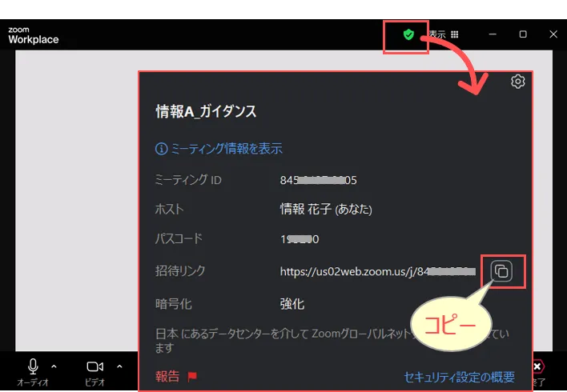Open settings gear in meeting info panel
567x392 pixels.
pyautogui.click(x=518, y=82)
